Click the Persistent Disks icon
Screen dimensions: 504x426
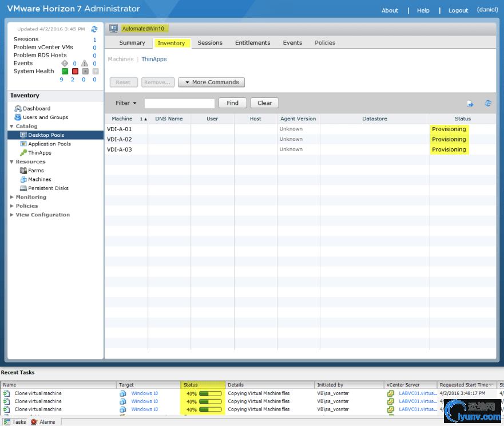pyautogui.click(x=23, y=188)
